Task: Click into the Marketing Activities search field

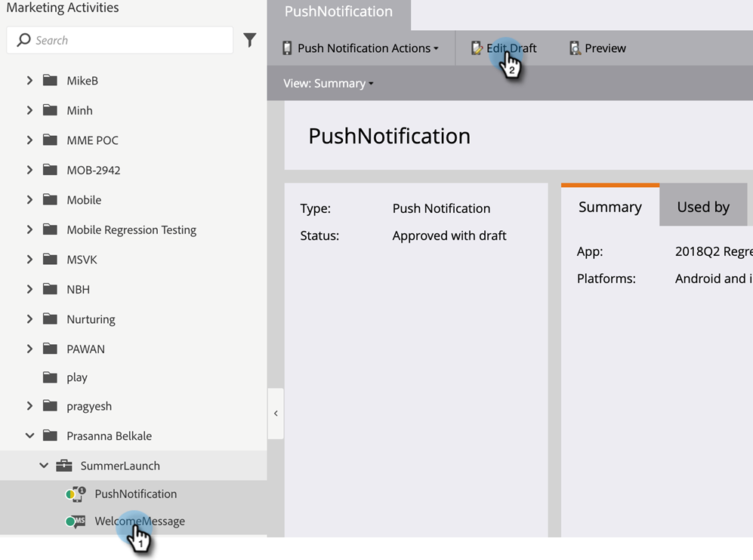Action: tap(120, 40)
